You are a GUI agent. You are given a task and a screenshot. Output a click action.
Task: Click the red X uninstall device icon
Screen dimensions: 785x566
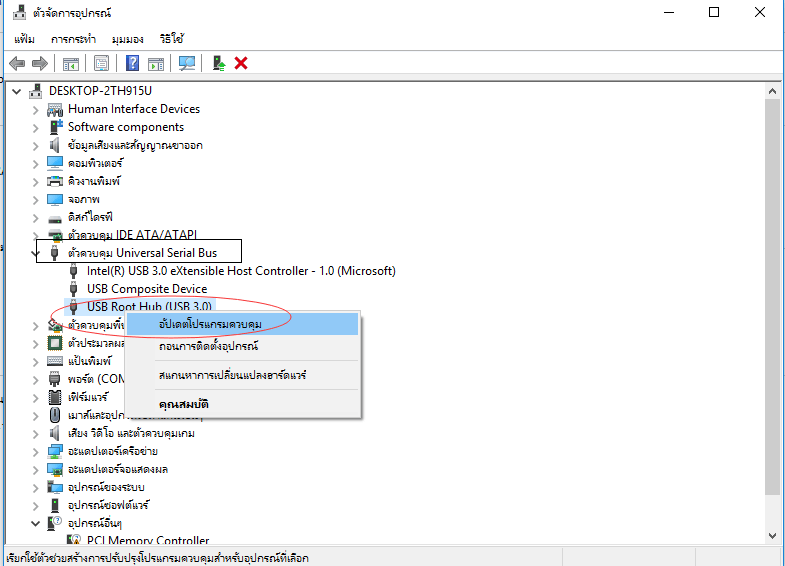241,63
